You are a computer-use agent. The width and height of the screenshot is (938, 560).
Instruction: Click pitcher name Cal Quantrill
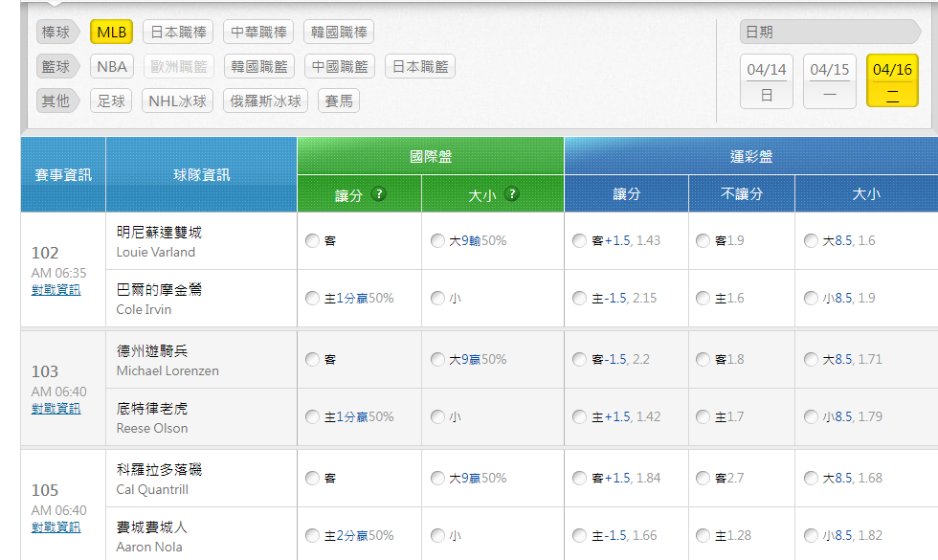coord(152,489)
